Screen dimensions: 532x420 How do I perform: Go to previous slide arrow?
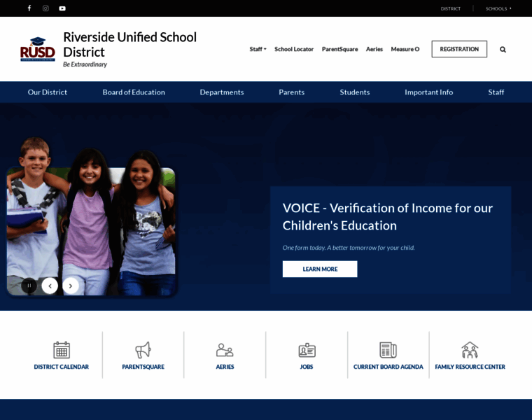50,286
